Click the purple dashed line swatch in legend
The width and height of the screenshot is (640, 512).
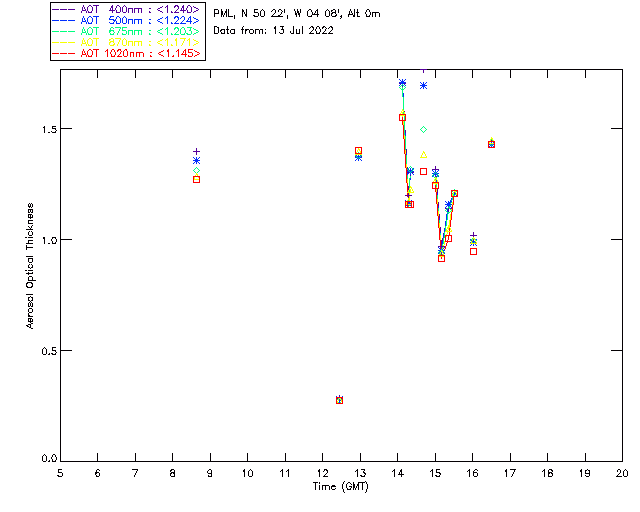coord(64,9)
